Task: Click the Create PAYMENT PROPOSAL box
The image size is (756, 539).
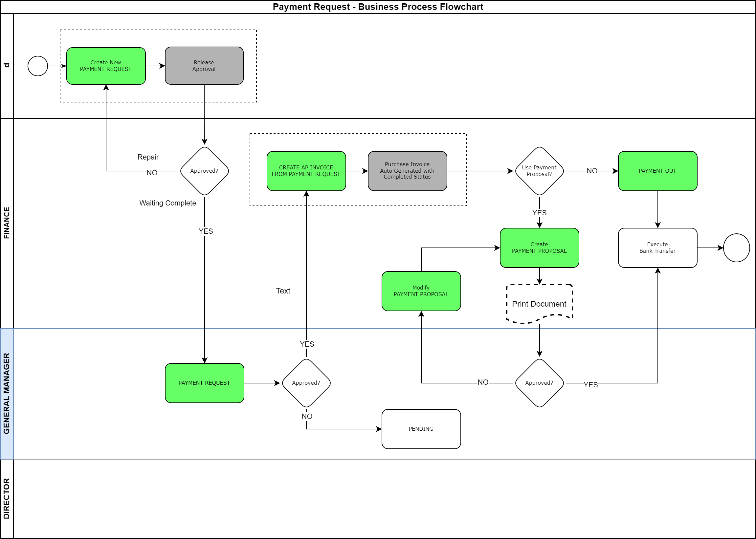Action: tap(539, 248)
